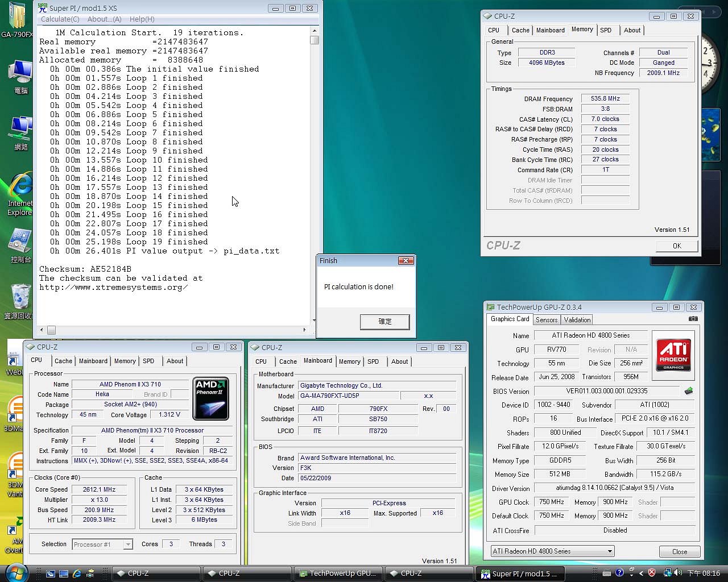Confirm the Finish dialog with 確定
This screenshot has height=582, width=728.
click(x=385, y=322)
